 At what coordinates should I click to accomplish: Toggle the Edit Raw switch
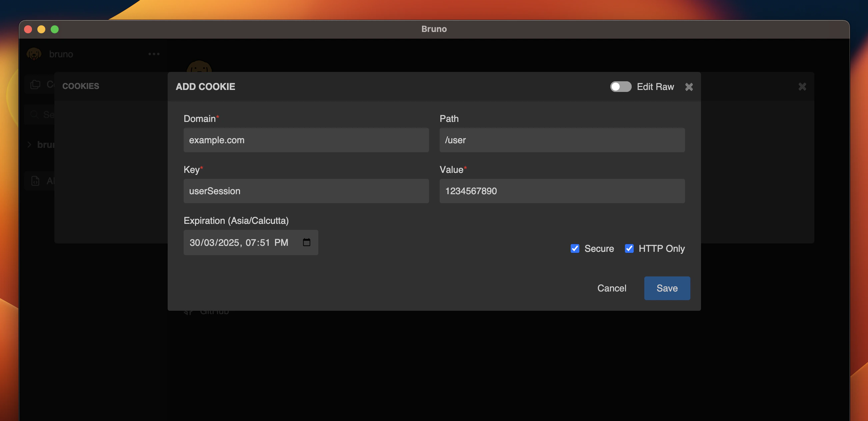620,87
